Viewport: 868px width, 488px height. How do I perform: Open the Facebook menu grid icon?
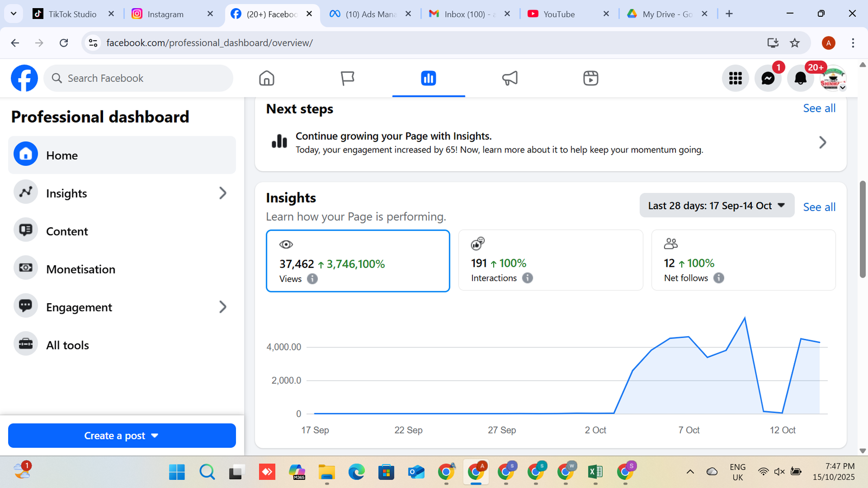pyautogui.click(x=735, y=79)
